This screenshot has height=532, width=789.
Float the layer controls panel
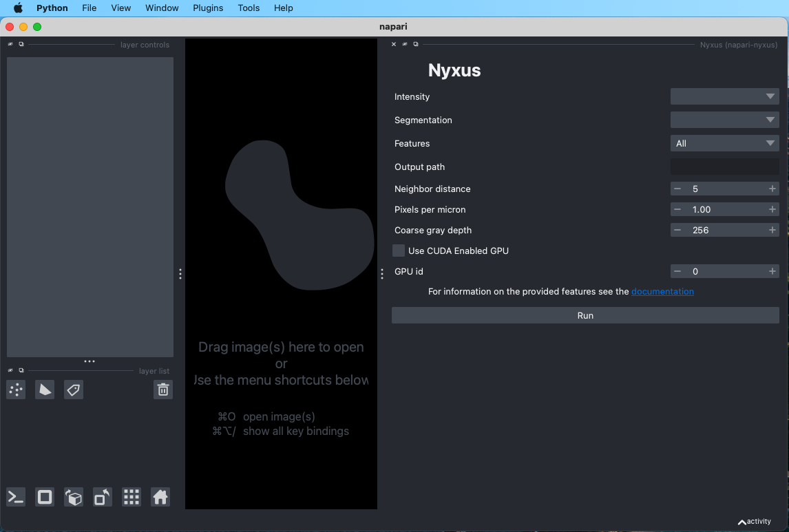pos(21,44)
